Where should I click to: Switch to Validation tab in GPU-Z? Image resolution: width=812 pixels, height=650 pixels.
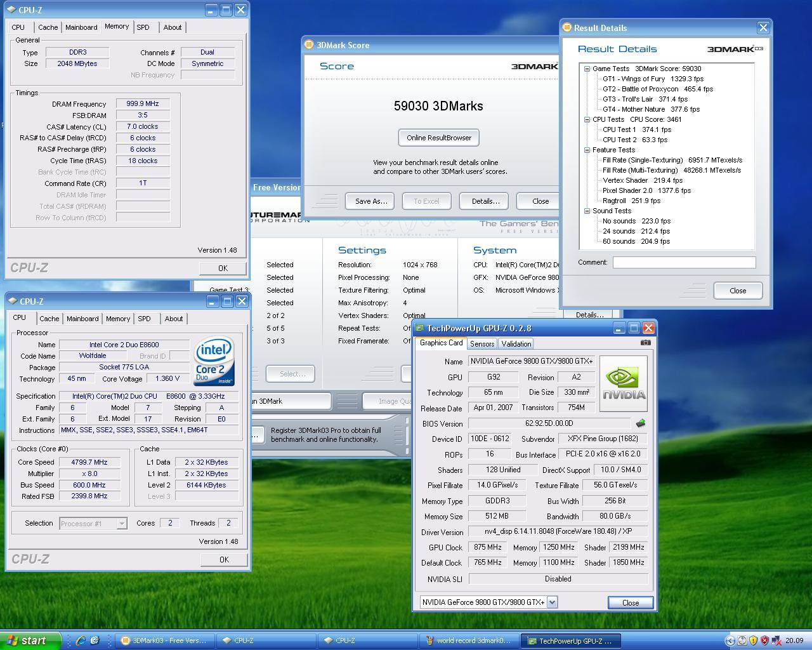pyautogui.click(x=516, y=343)
